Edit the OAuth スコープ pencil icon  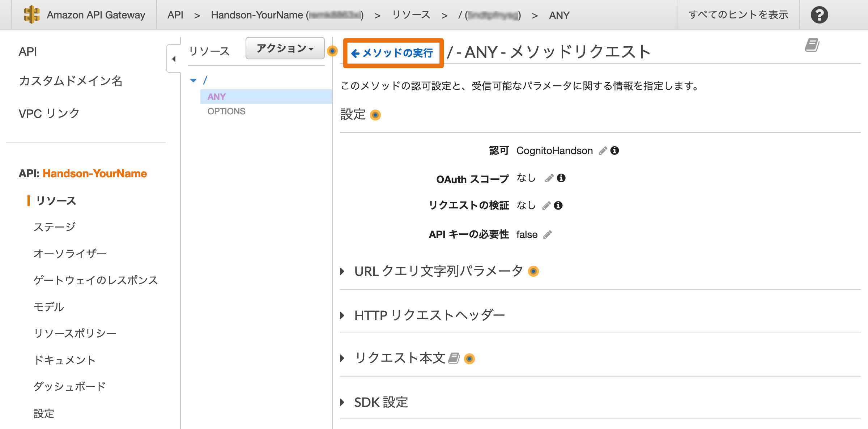(549, 178)
